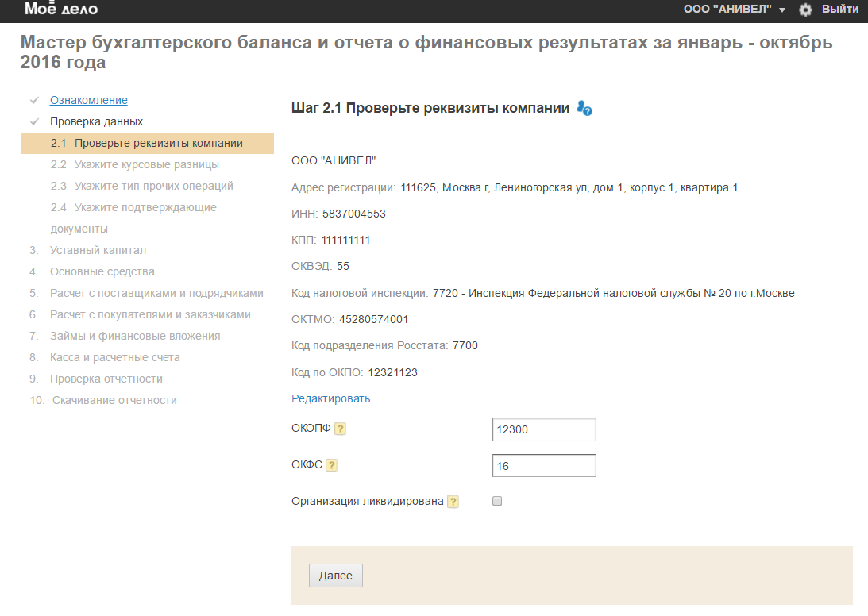This screenshot has height=616, width=868.
Task: Expand the ООО "АНИВЕЛ" company dropdown
Action: click(734, 10)
